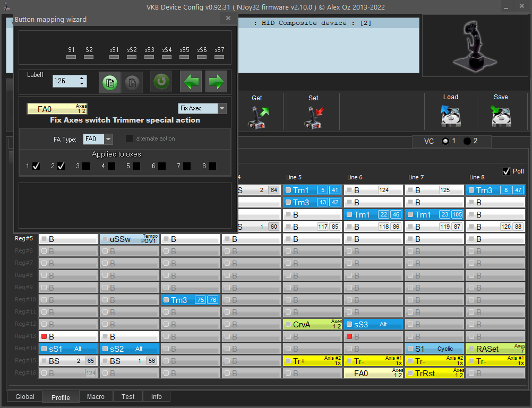Click the Load profile disk icon
The width and height of the screenshot is (532, 408).
(450, 115)
